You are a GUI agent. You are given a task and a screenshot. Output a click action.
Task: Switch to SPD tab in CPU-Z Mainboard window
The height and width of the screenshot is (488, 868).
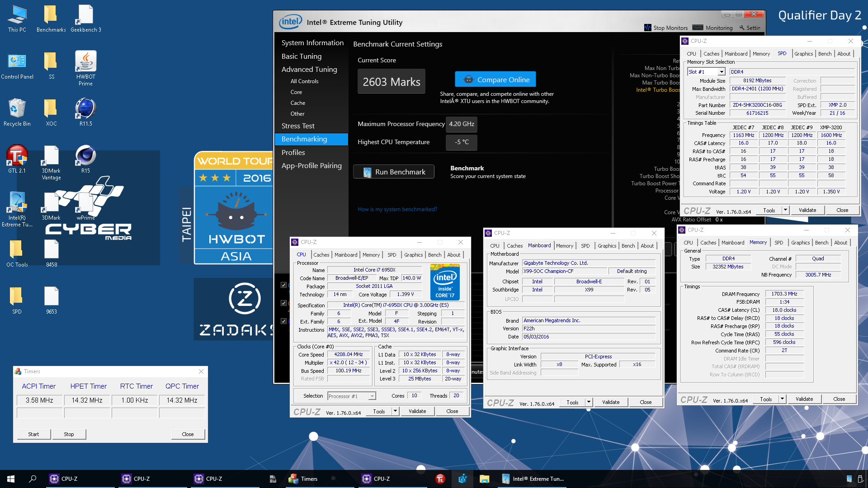pyautogui.click(x=585, y=246)
